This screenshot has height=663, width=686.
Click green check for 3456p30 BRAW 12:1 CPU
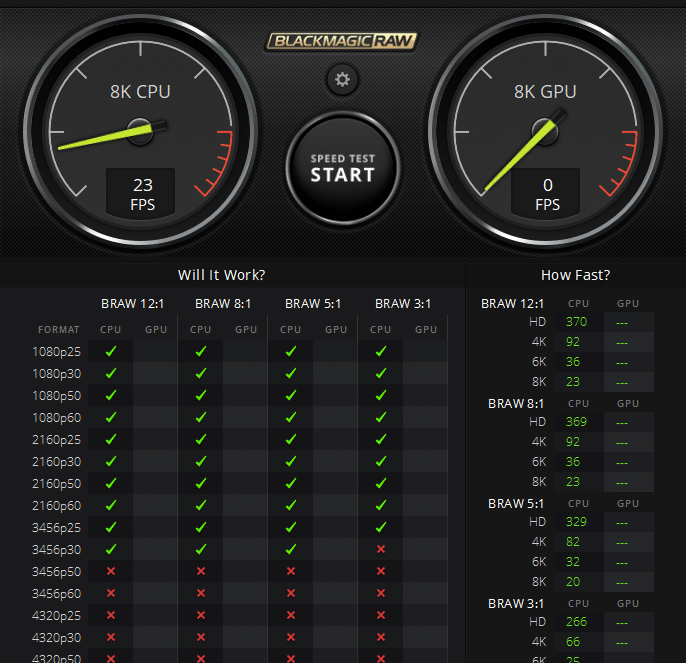111,549
